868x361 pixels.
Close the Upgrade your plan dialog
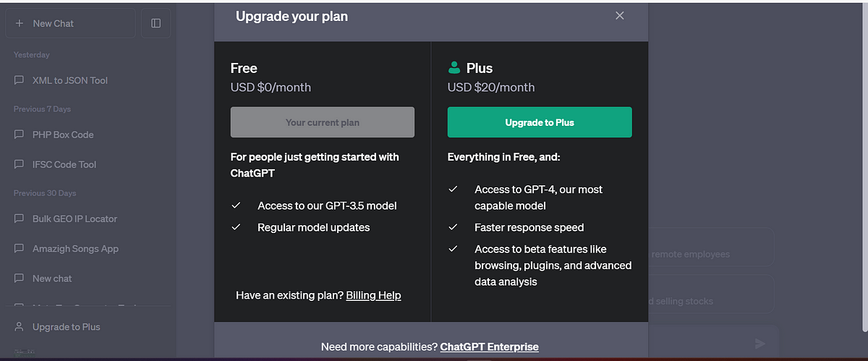pyautogui.click(x=619, y=16)
